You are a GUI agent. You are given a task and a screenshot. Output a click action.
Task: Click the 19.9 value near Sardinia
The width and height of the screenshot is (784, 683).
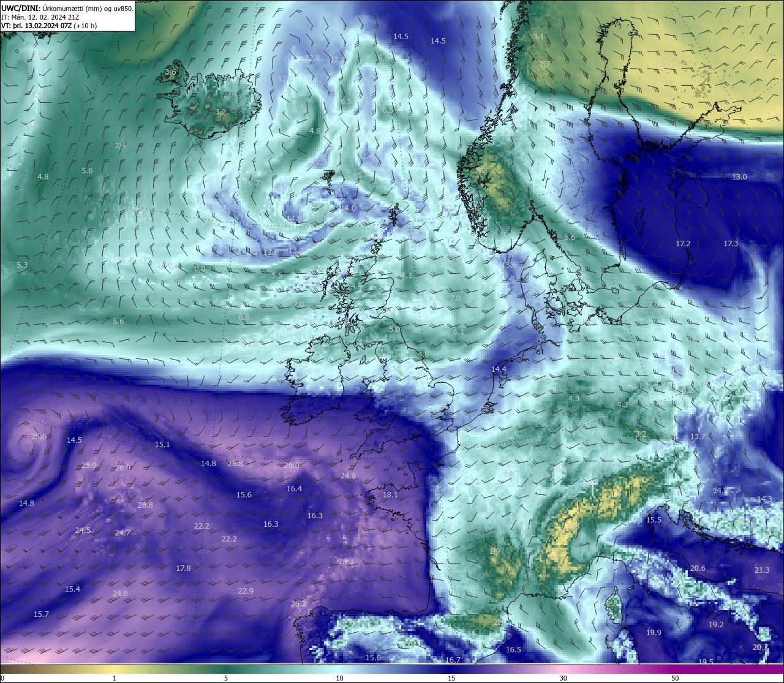(x=654, y=632)
